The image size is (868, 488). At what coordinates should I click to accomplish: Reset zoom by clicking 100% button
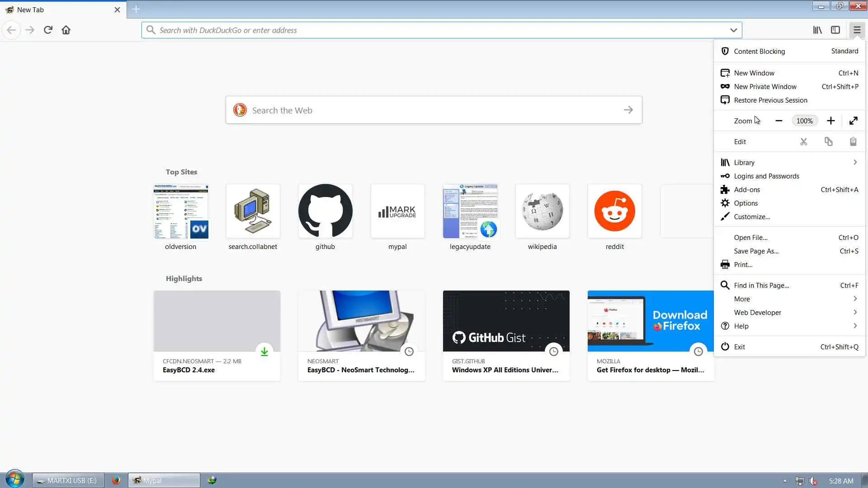click(x=804, y=121)
